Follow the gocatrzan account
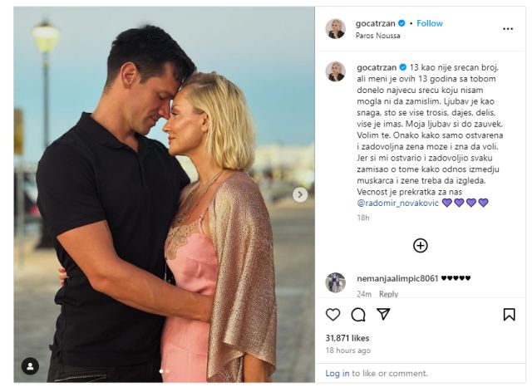This screenshot has height=392, width=532. [x=430, y=23]
